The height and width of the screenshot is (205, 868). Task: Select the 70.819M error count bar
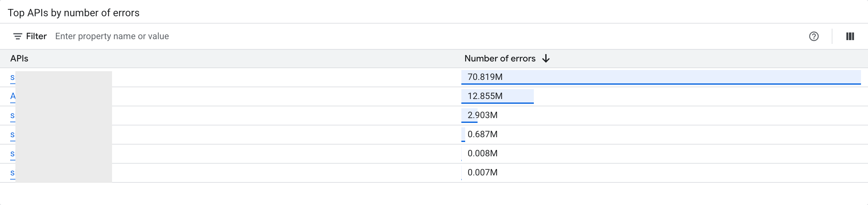tap(660, 77)
